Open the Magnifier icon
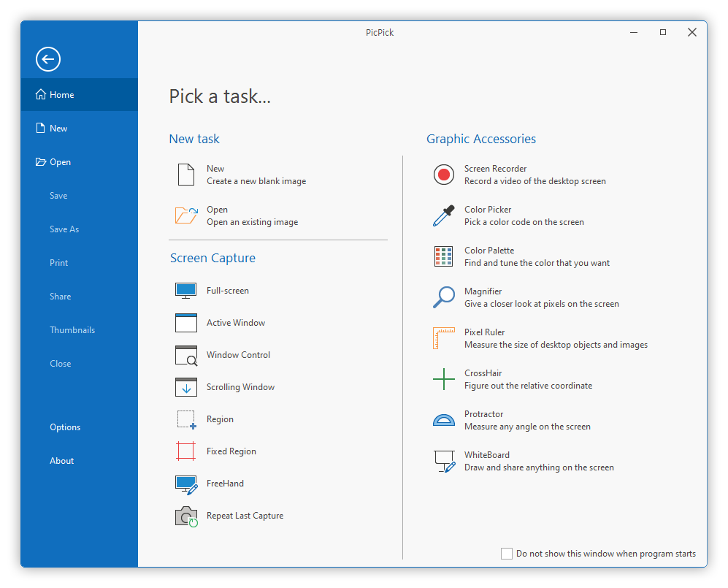Viewport: 728px width, 588px height. (x=443, y=297)
